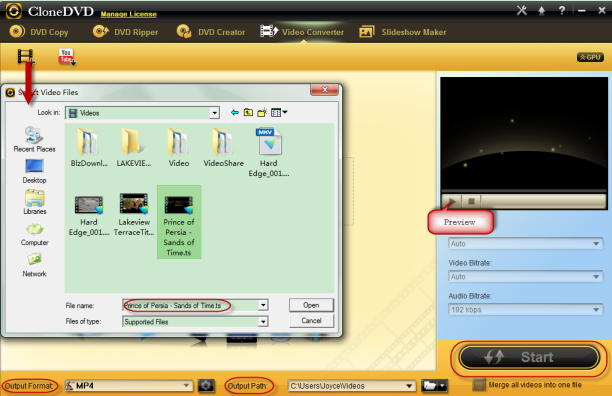
Task: Open the Files of type dropdown
Action: tap(263, 321)
